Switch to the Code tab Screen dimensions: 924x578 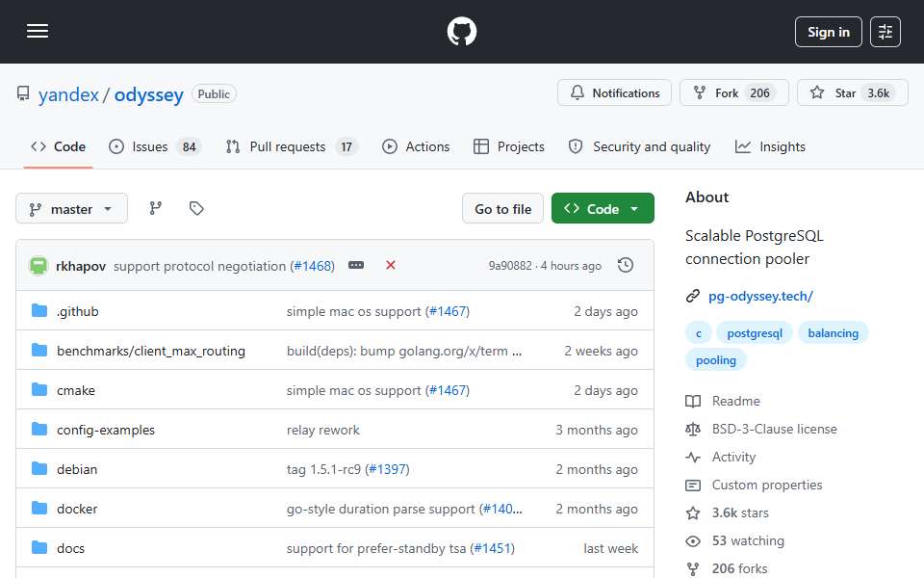tap(59, 146)
